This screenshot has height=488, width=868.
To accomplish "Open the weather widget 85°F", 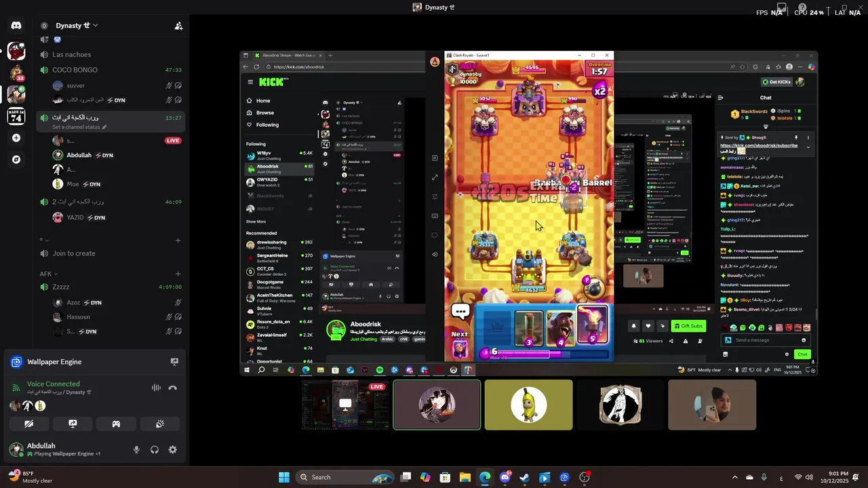I will click(x=31, y=477).
